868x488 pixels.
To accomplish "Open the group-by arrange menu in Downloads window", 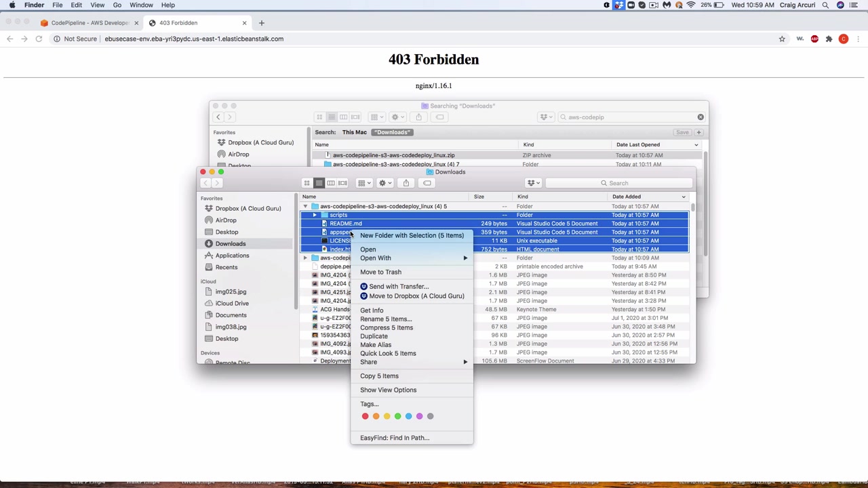I will click(x=364, y=183).
